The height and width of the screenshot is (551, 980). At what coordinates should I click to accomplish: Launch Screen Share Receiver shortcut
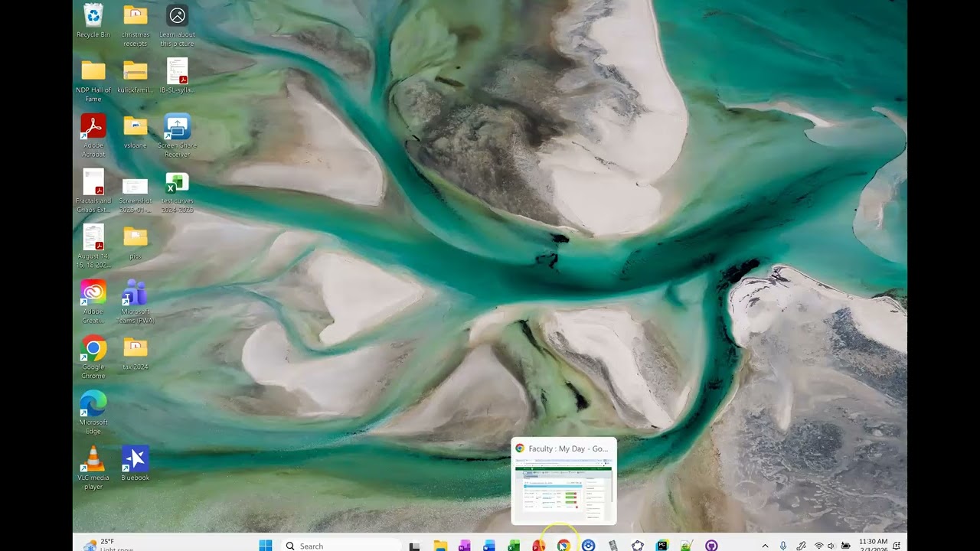click(177, 135)
